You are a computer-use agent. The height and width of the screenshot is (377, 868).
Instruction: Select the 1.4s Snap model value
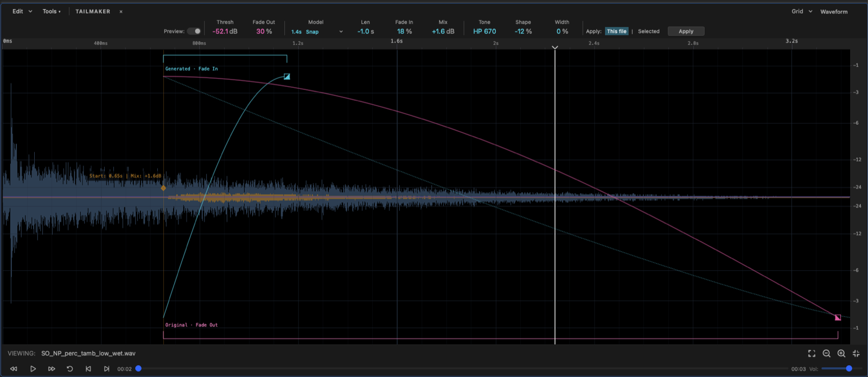(305, 32)
